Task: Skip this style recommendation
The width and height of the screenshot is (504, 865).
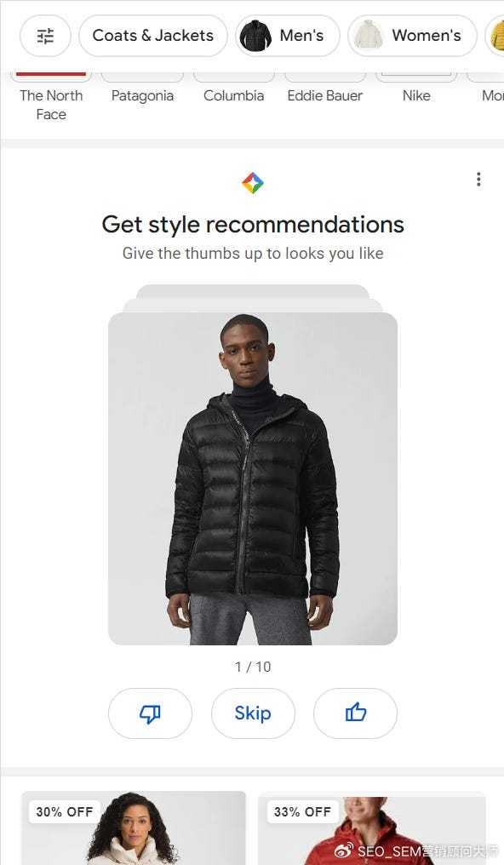Action: 253,713
